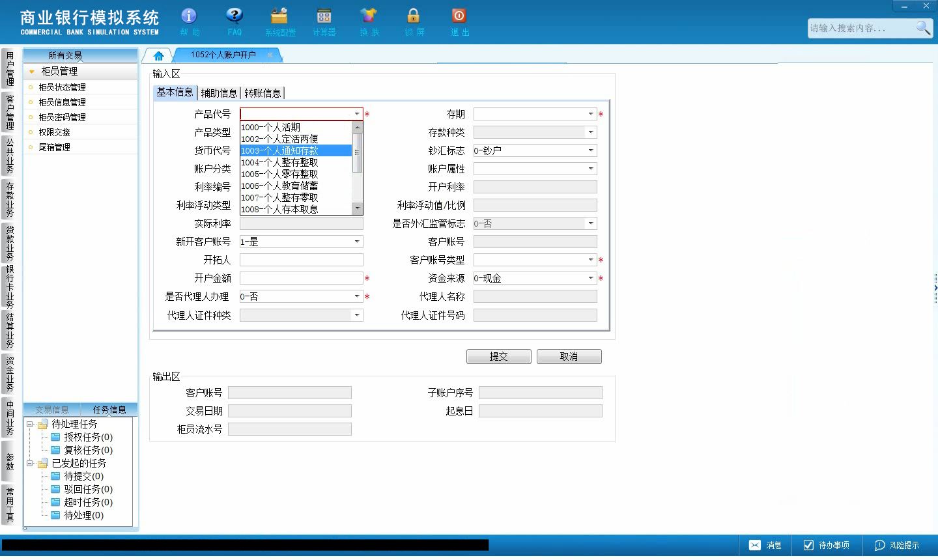Collapse the 柜员管理 section arrow

pyautogui.click(x=32, y=72)
